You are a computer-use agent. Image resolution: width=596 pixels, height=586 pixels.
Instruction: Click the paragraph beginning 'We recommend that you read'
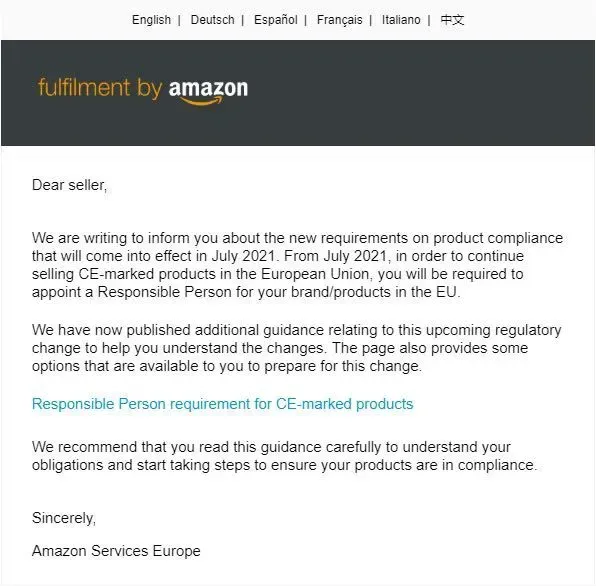click(x=285, y=456)
